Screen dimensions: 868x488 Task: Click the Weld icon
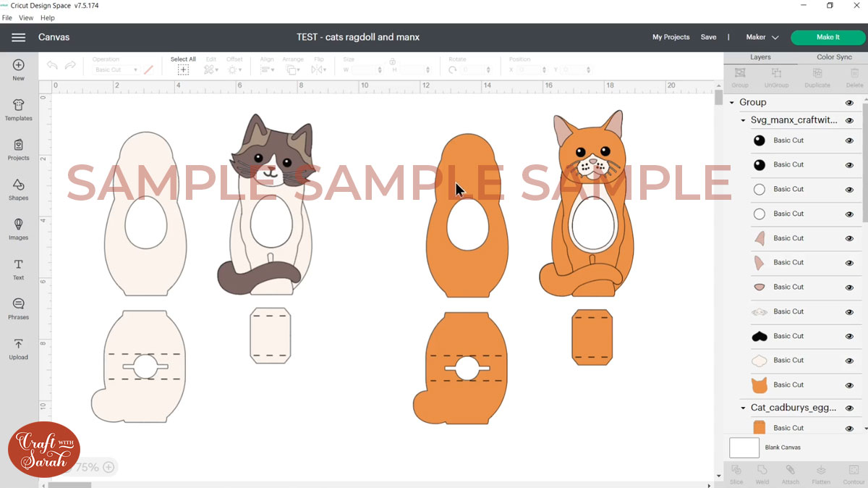pos(762,474)
